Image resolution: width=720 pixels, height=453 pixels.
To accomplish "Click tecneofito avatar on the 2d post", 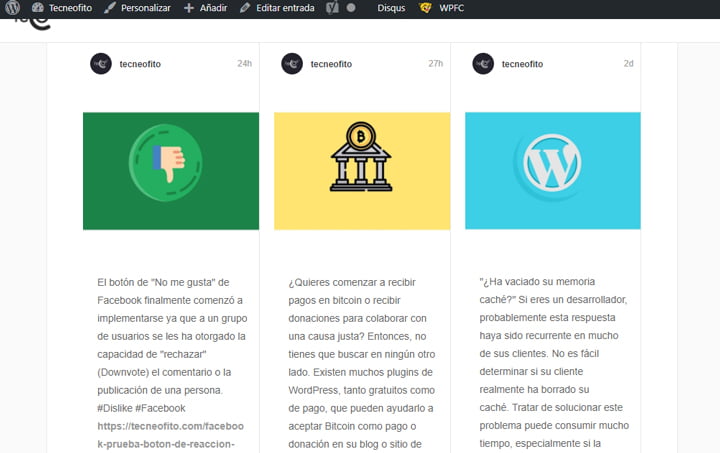I will (483, 64).
